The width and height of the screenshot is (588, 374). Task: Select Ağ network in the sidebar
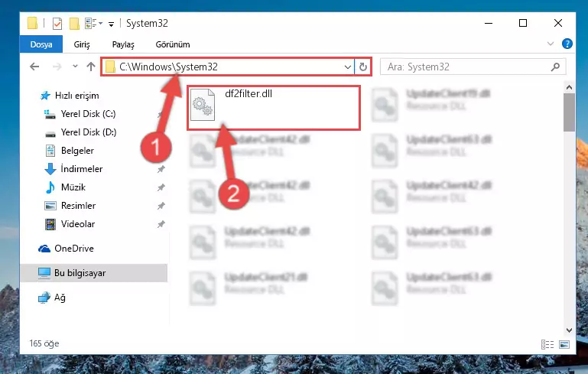[x=60, y=298]
